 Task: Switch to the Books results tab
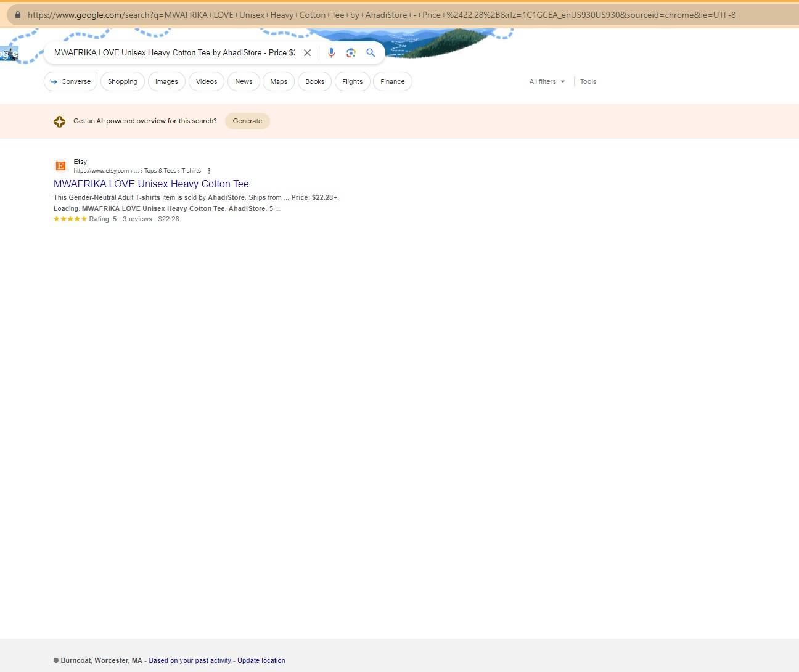pyautogui.click(x=314, y=81)
